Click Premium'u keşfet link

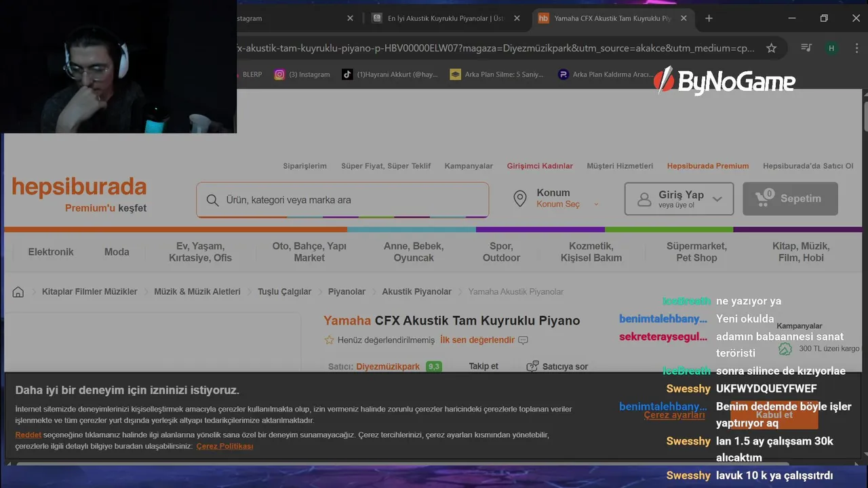pos(106,208)
